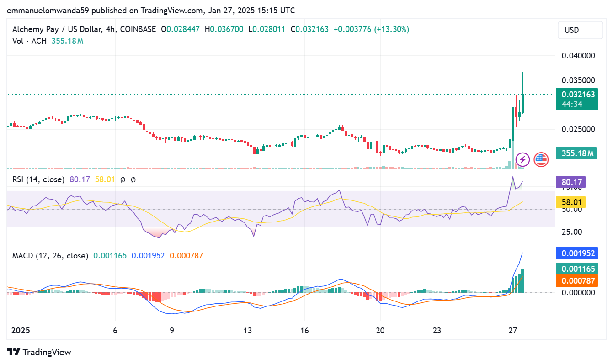Click date 20 on the time axis
Screen dimensions: 613x364
[380, 331]
